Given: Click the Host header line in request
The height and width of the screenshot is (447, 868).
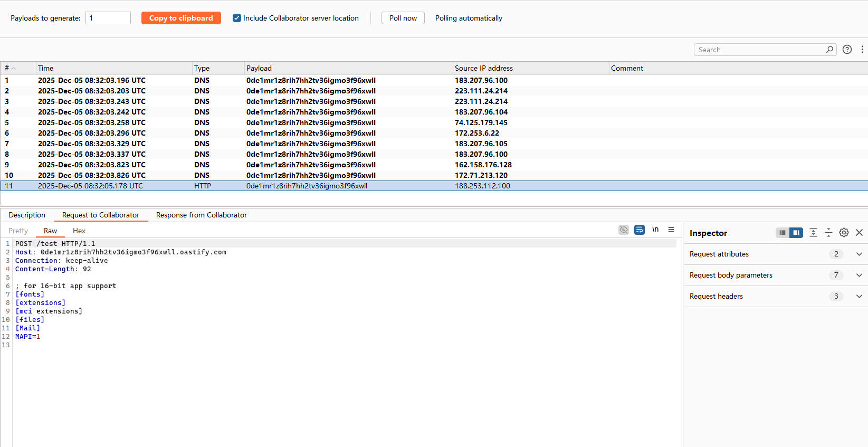Looking at the screenshot, I should [x=120, y=252].
